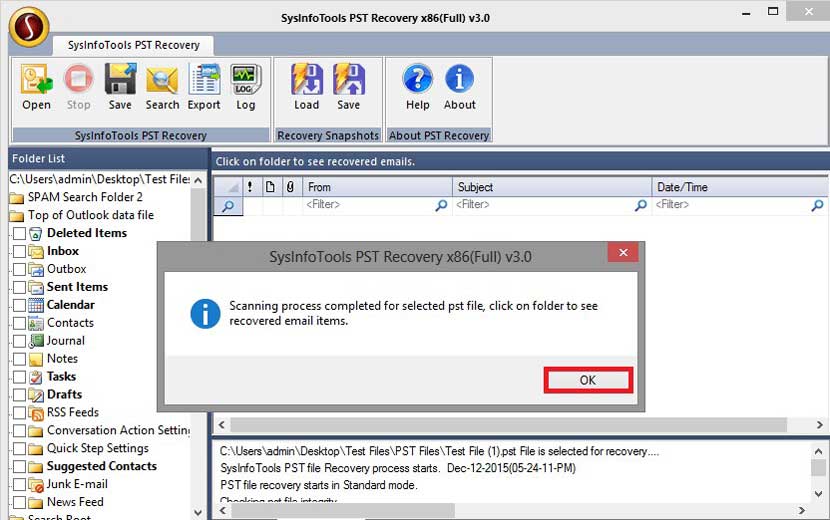Viewport: 830px width, 520px height.
Task: Select Conversation Action Settings folder
Action: coord(119,431)
